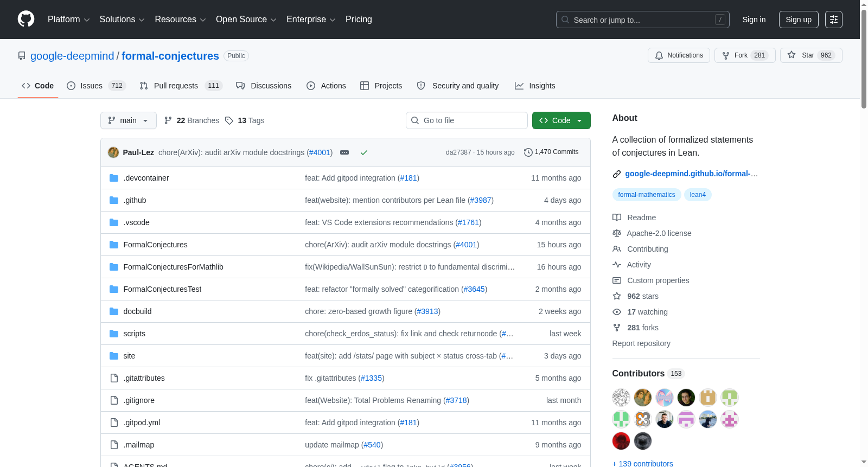Screen dimensions: 868x467
Task: Expand the Open Source menu
Action: (x=246, y=20)
